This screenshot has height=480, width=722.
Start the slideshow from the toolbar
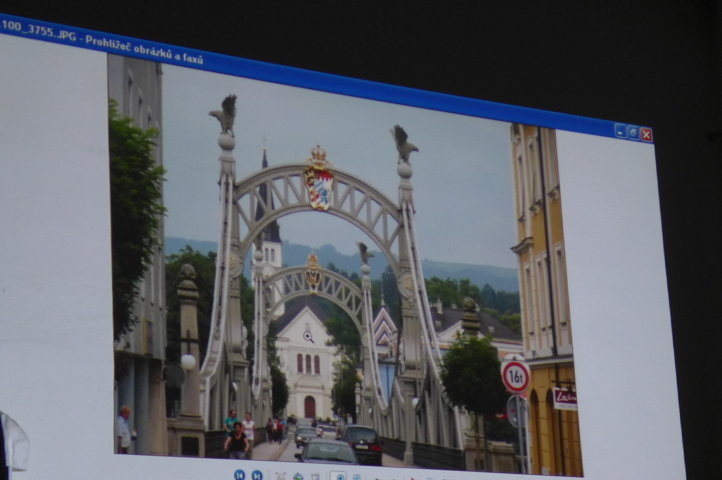(315, 477)
